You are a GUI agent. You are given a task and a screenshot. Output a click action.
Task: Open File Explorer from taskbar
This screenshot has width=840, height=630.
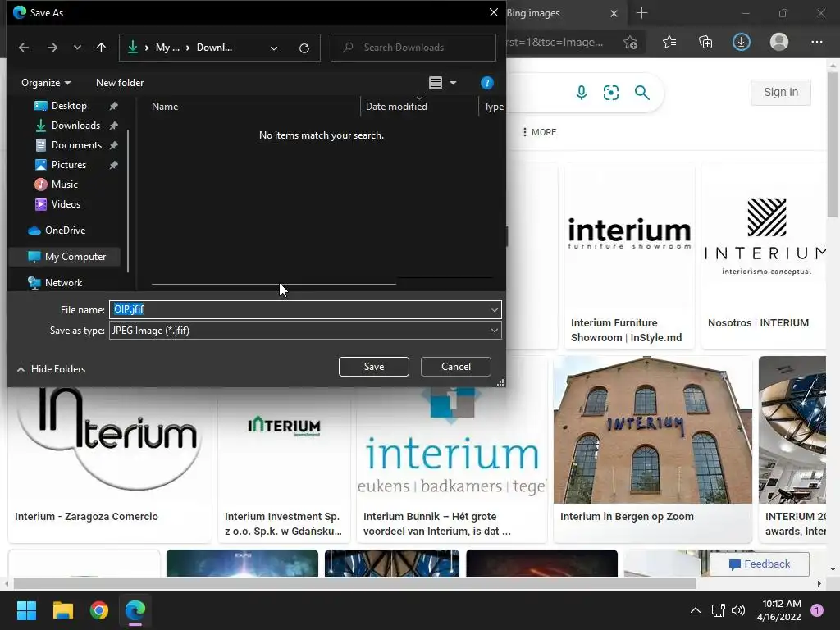pyautogui.click(x=62, y=610)
